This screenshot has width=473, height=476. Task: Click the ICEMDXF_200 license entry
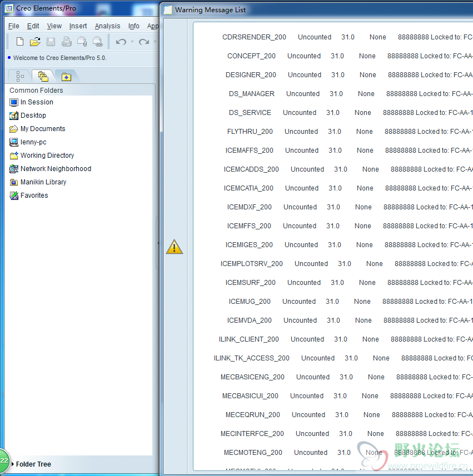pyautogui.click(x=249, y=207)
